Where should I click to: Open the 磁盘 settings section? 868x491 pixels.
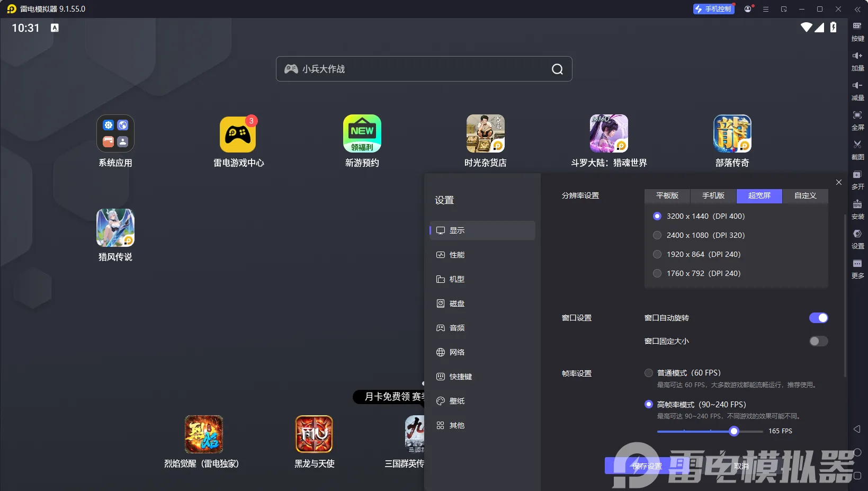[482, 303]
